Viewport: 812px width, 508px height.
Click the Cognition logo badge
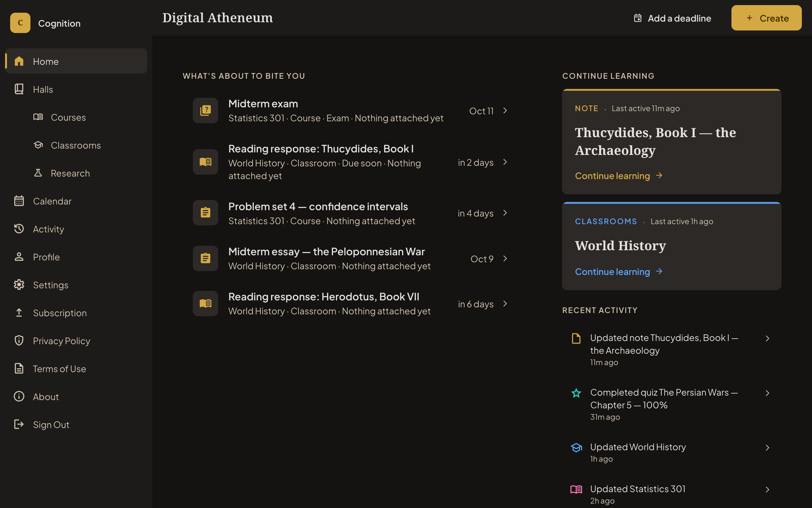(20, 23)
